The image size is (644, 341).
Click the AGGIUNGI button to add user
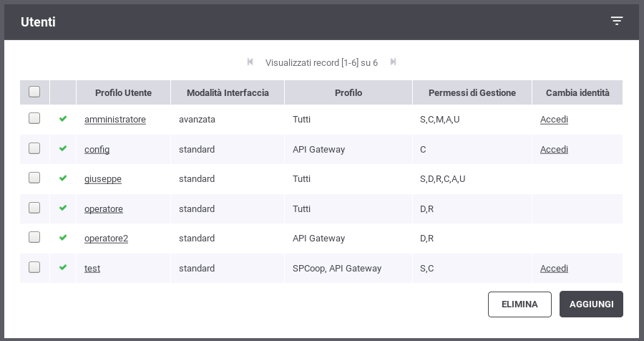point(591,304)
